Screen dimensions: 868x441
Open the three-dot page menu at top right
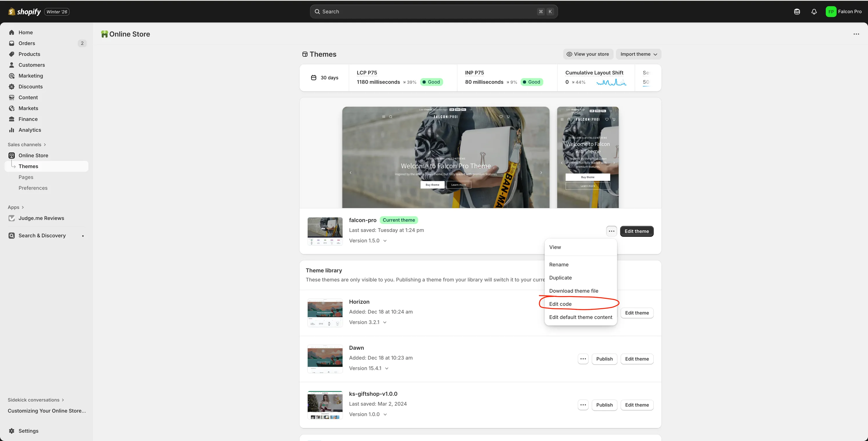(x=856, y=34)
